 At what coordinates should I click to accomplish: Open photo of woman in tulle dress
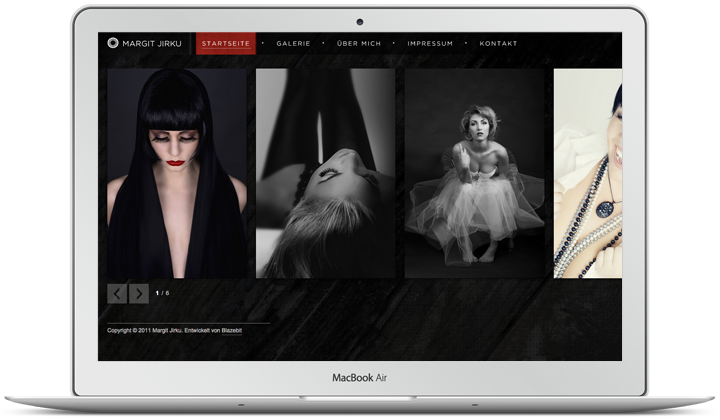point(475,174)
